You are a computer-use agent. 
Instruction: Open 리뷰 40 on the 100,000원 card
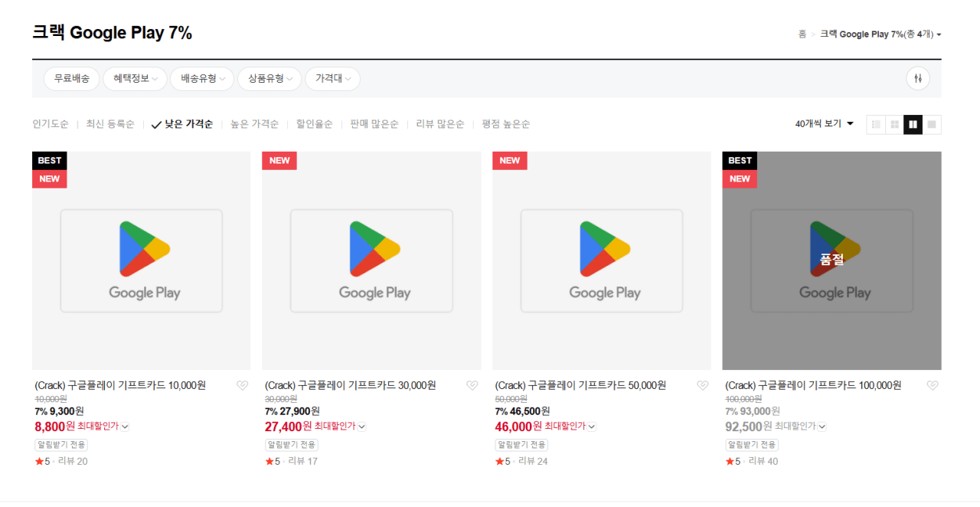point(763,461)
